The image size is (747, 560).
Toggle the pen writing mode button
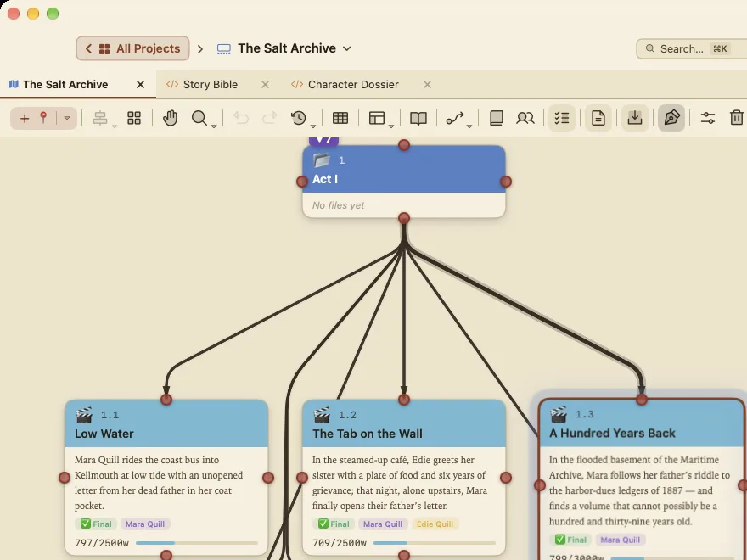coord(671,118)
